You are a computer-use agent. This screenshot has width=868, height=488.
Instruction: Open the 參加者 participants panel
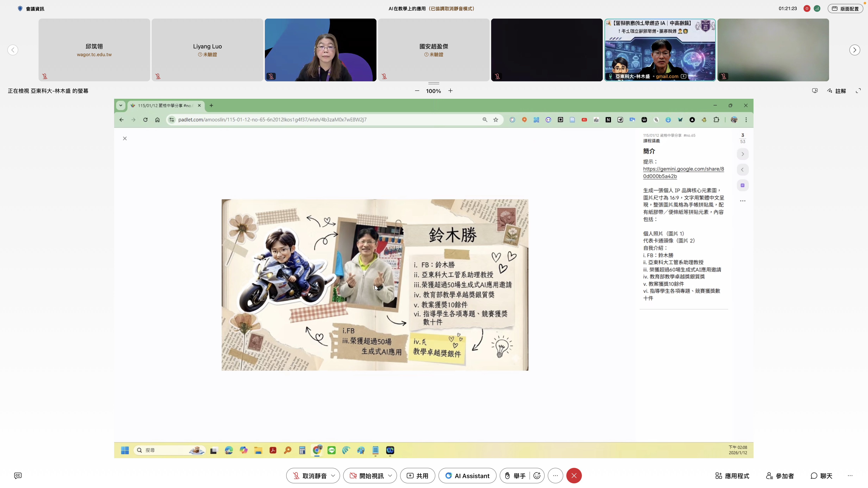point(780,476)
